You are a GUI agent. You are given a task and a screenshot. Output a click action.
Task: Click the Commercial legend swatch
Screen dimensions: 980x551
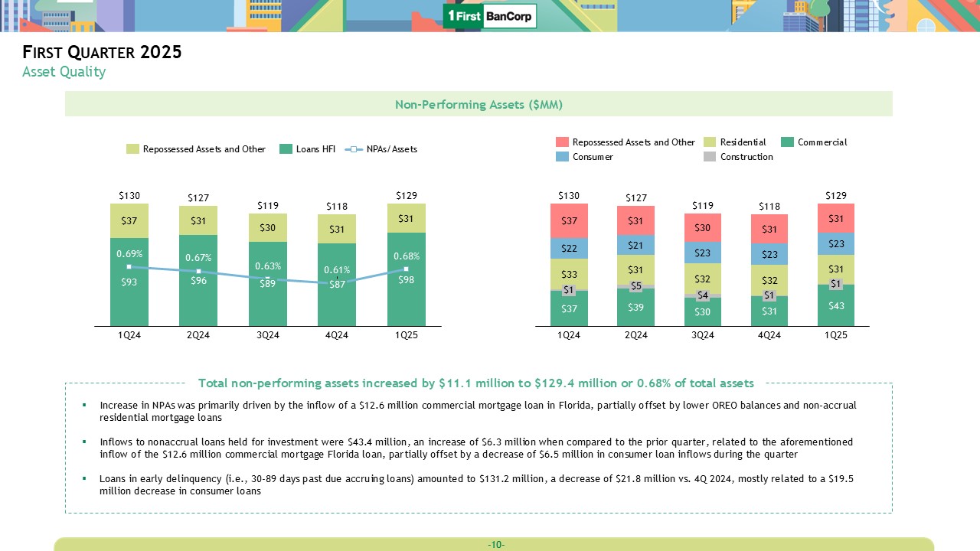pyautogui.click(x=787, y=142)
